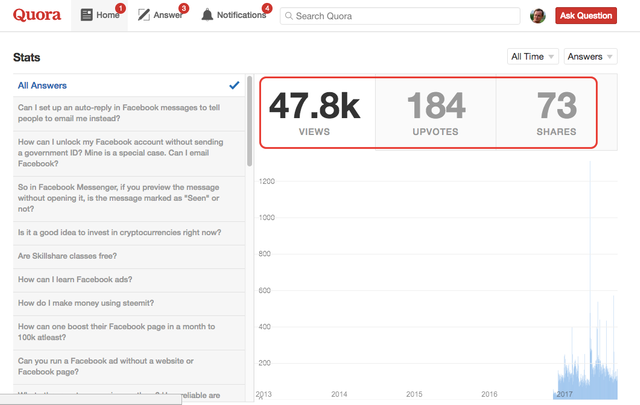Select the boost Facebook page to 100k question
Viewport: 640px width, 405px height.
pos(129,332)
